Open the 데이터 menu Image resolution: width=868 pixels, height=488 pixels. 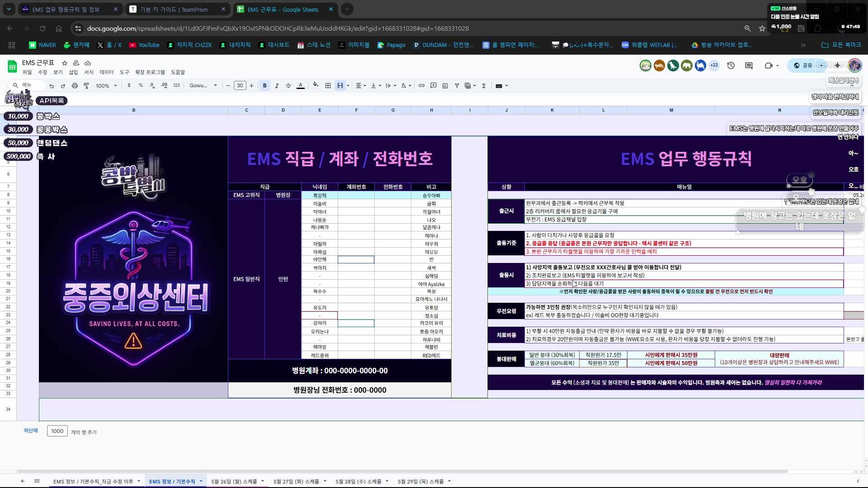107,72
